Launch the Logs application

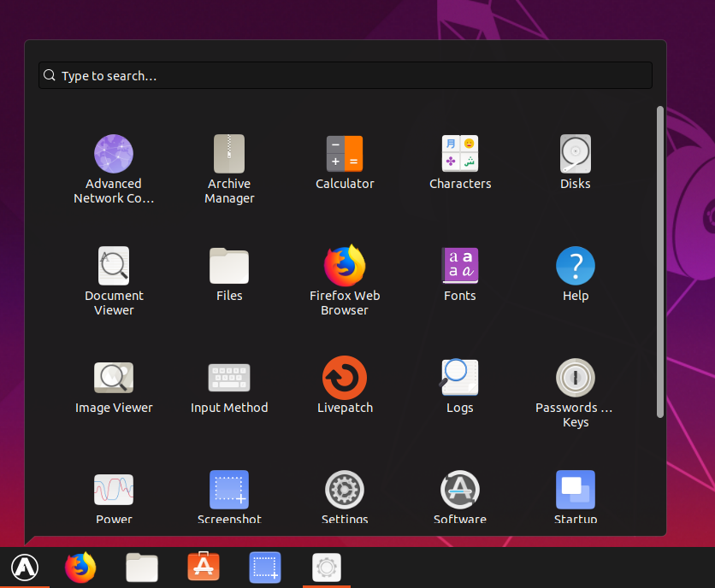460,378
